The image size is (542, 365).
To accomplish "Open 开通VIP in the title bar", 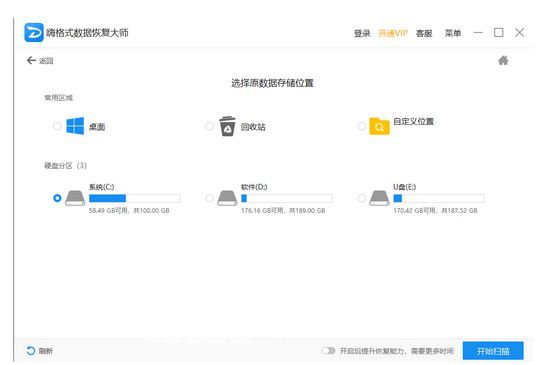I will pyautogui.click(x=393, y=33).
